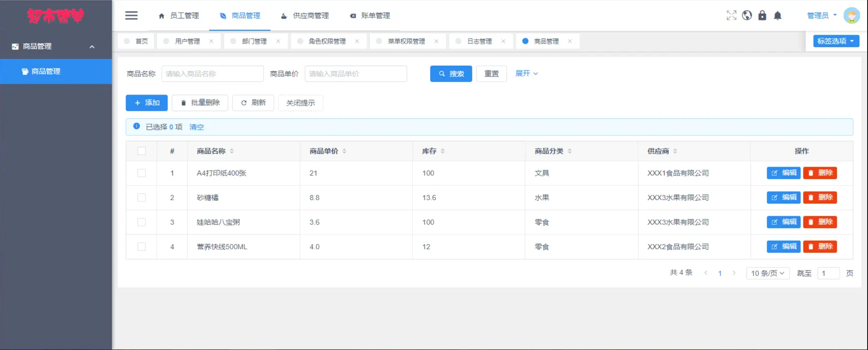Focus the 商品名称 search input

pos(212,74)
